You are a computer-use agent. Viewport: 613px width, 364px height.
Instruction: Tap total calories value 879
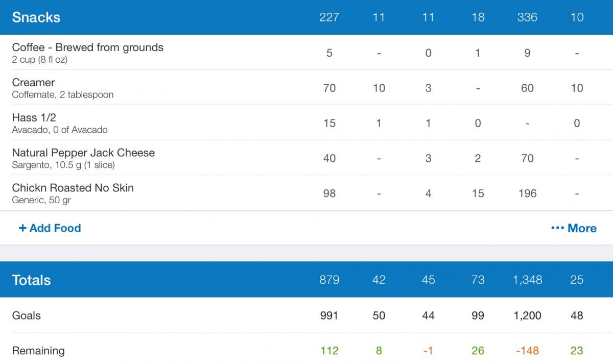329,280
